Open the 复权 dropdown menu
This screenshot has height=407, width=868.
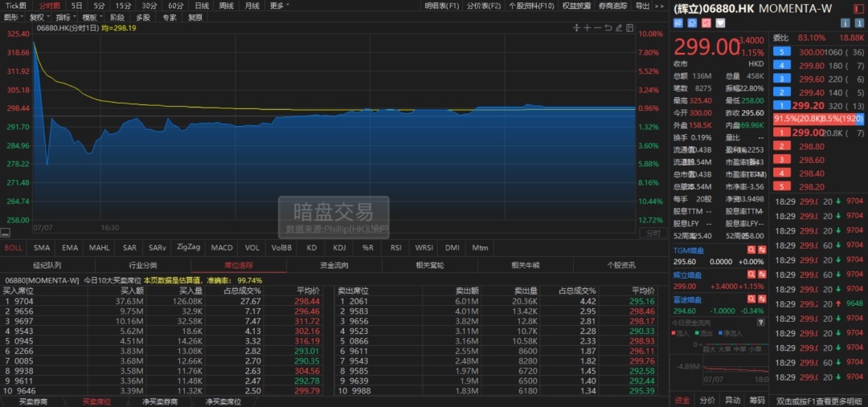39,17
